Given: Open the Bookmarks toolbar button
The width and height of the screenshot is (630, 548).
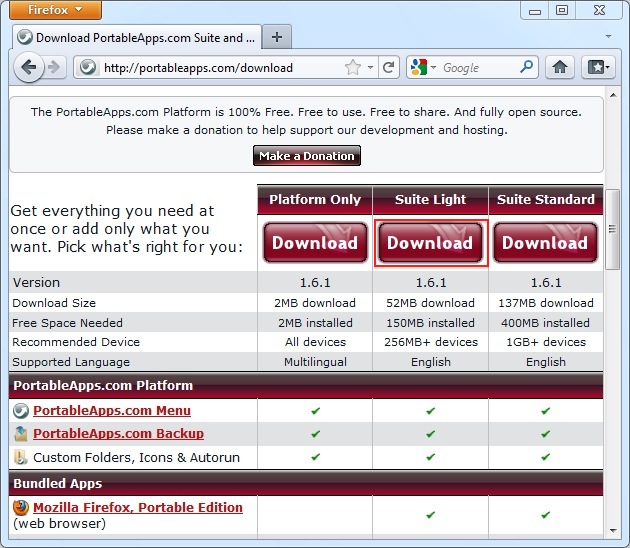Looking at the screenshot, I should (x=597, y=68).
